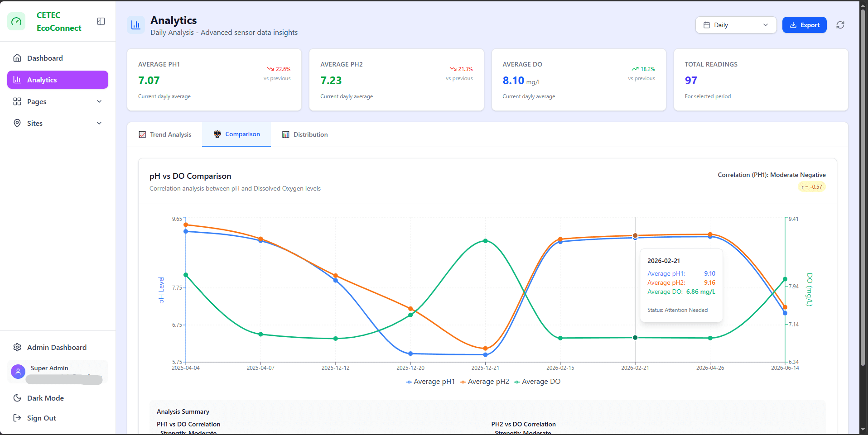Click the r = -0.57 correlation badge

(x=811, y=186)
